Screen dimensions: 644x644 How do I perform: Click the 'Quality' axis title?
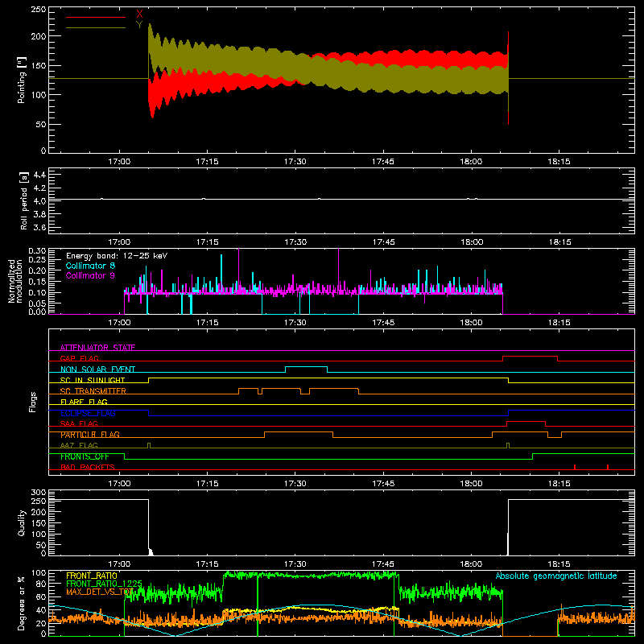22,522
